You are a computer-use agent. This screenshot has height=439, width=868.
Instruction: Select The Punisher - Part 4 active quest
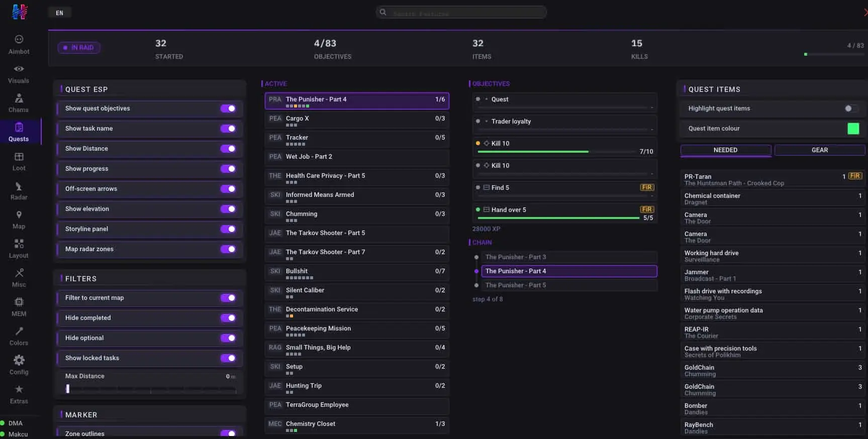357,101
